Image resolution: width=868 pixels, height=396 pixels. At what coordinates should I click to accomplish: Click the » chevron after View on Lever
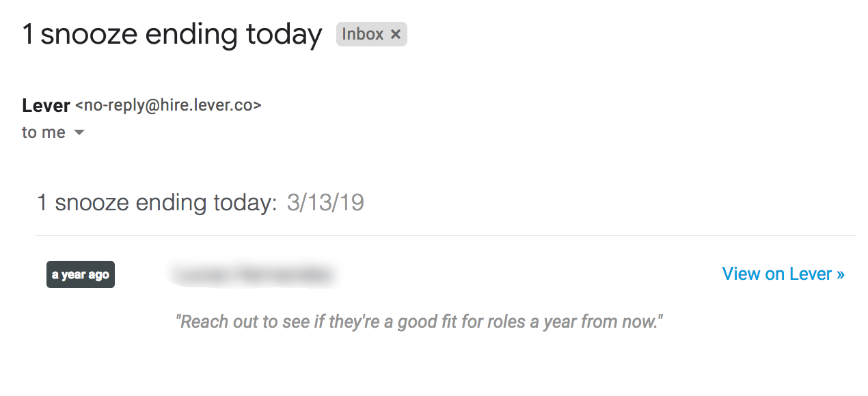point(841,274)
